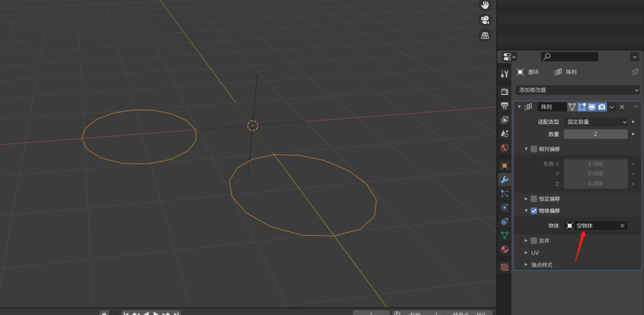Click the 物体 label text
Viewport: 644px width, 315px height.
[x=553, y=226]
